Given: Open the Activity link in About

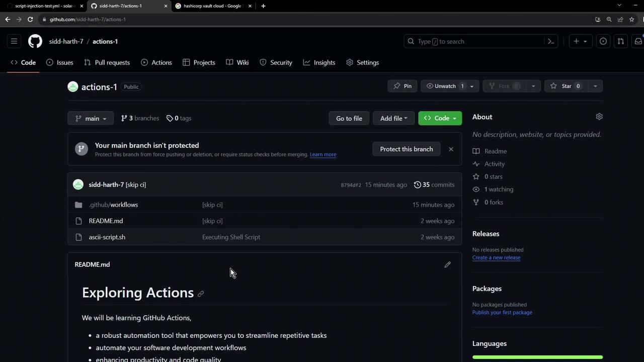Looking at the screenshot, I should pos(489,164).
